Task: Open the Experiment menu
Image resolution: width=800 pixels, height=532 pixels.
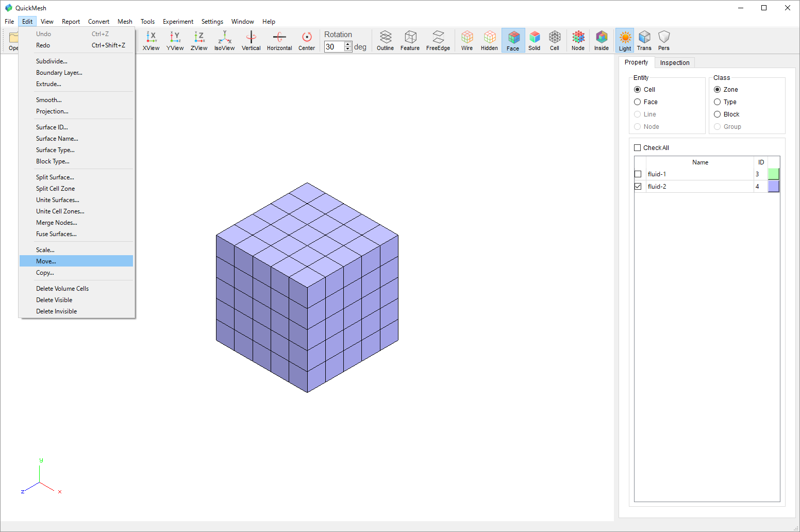Action: pos(178,22)
